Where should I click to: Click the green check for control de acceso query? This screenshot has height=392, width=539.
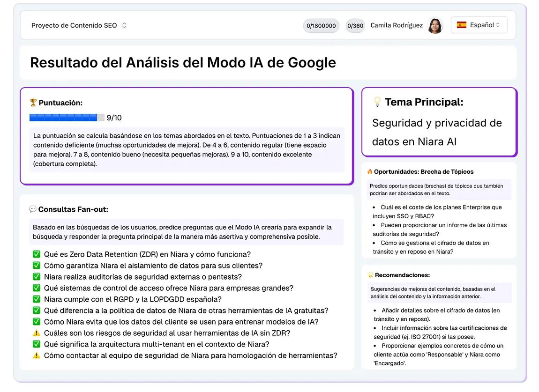pos(37,288)
